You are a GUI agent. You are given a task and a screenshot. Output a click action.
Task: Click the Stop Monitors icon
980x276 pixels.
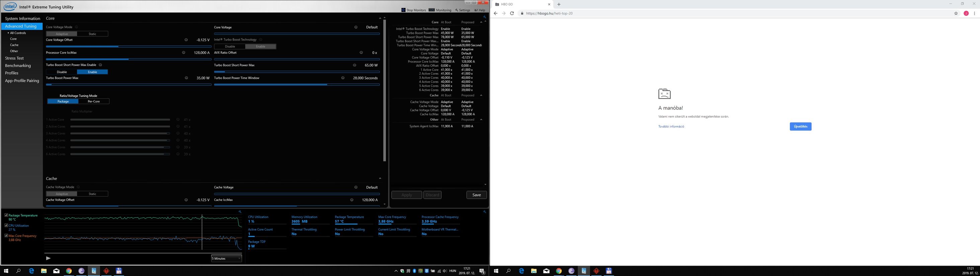[x=404, y=10]
